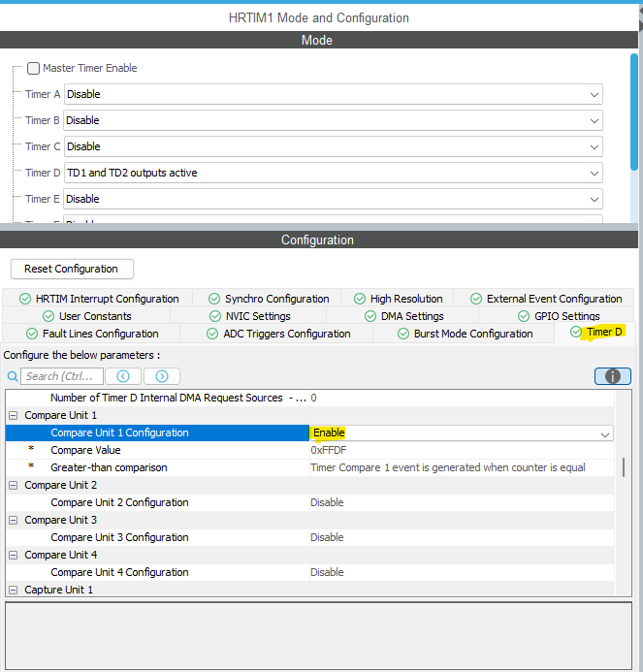Viewport: 643px width, 672px height.
Task: Collapse the Compare Unit 4 group
Action: pos(14,555)
